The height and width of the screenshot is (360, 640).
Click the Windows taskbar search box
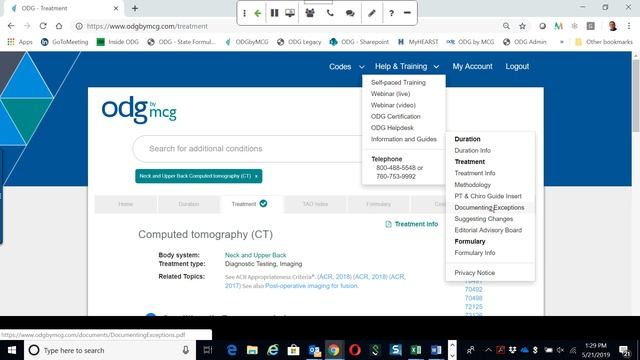pos(109,350)
